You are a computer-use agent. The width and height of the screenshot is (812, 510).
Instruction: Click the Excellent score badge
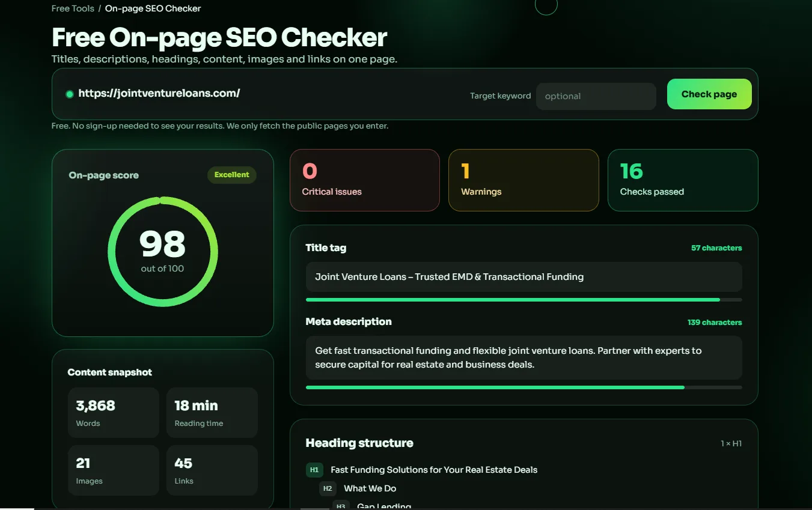[231, 175]
